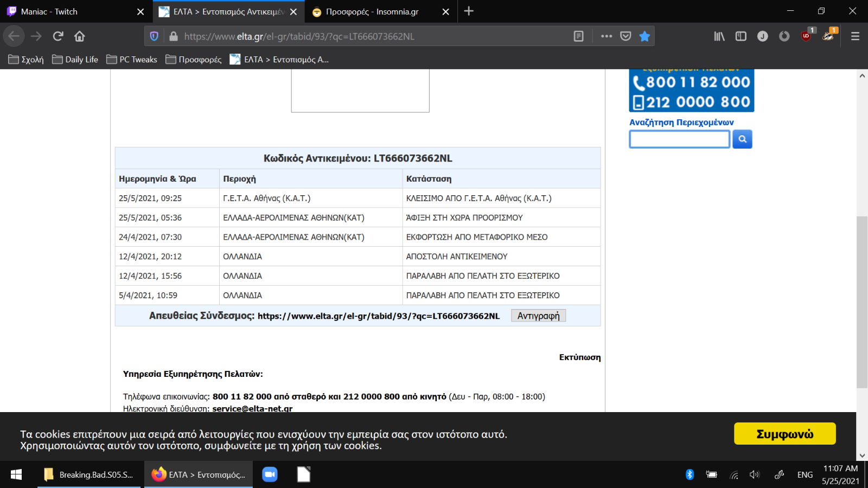Open the Windows Start menu

[x=16, y=474]
